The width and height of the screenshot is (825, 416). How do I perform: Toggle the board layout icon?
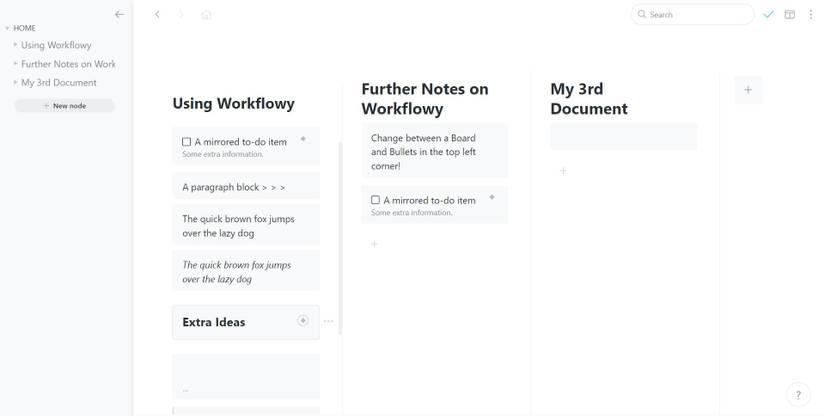[x=790, y=15]
